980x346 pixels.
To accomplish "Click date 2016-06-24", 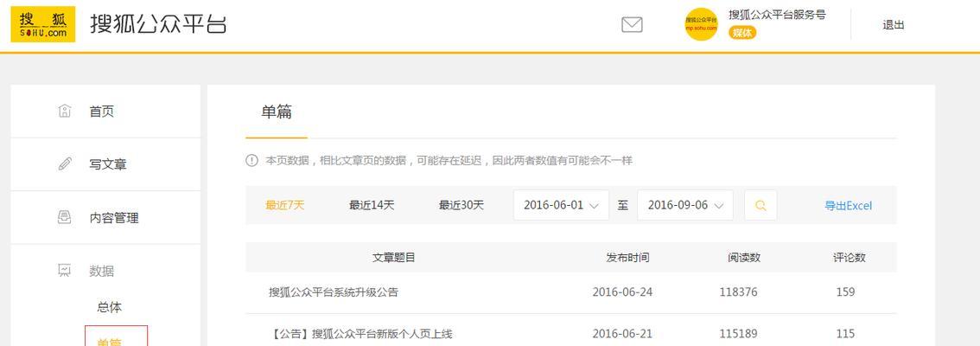I will (x=622, y=292).
